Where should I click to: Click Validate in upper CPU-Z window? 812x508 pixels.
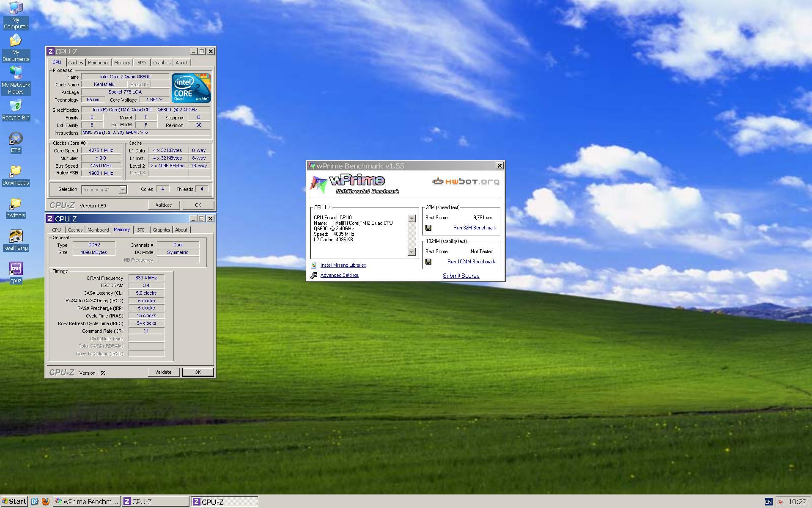click(x=164, y=205)
